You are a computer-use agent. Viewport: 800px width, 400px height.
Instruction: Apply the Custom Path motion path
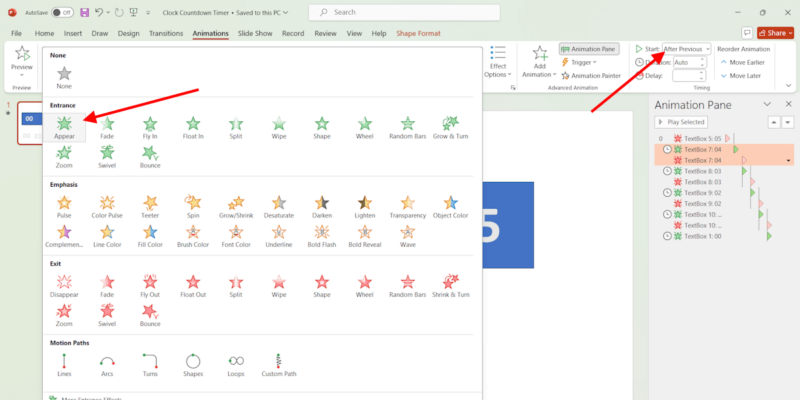point(279,365)
